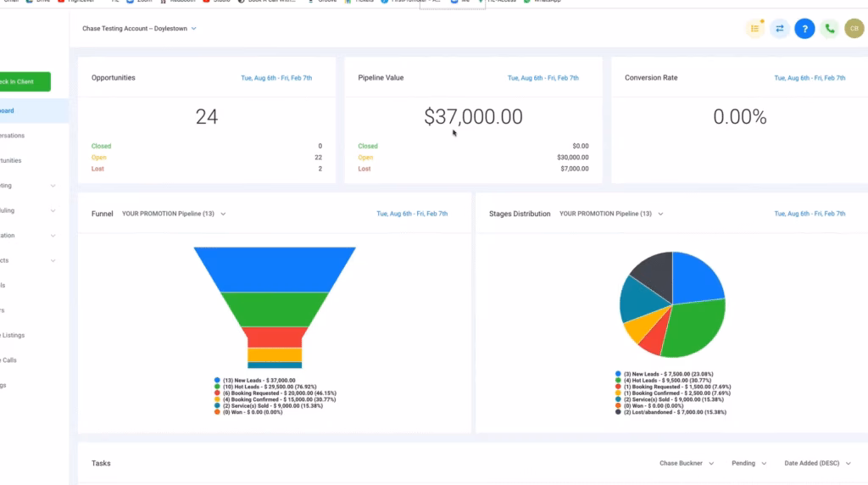
Task: Click the Conversion Rate date range
Action: [810, 78]
